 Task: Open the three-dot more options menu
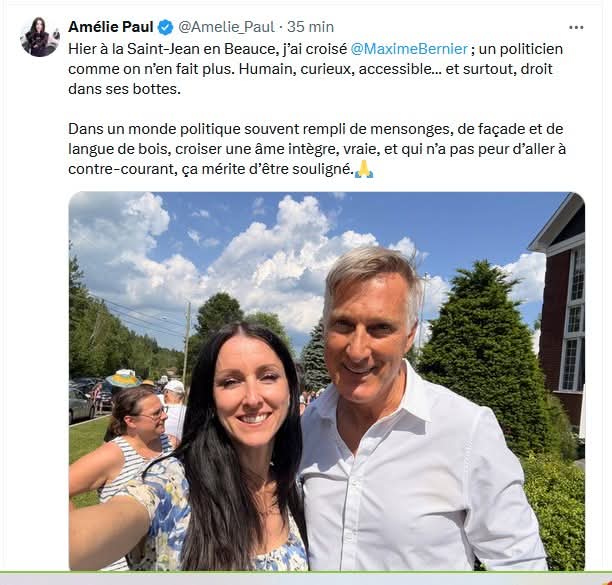pos(576,27)
